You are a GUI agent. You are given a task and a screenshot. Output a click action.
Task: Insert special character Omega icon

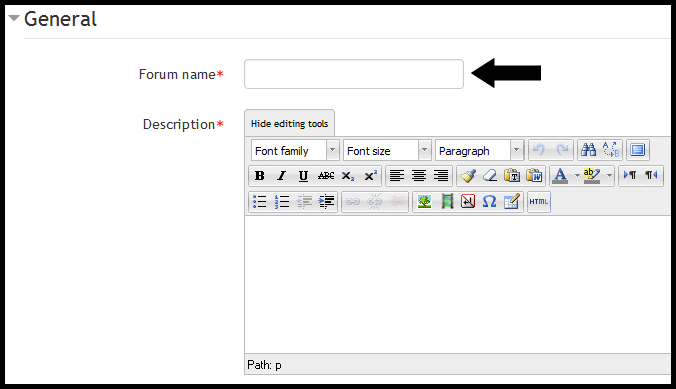click(489, 201)
